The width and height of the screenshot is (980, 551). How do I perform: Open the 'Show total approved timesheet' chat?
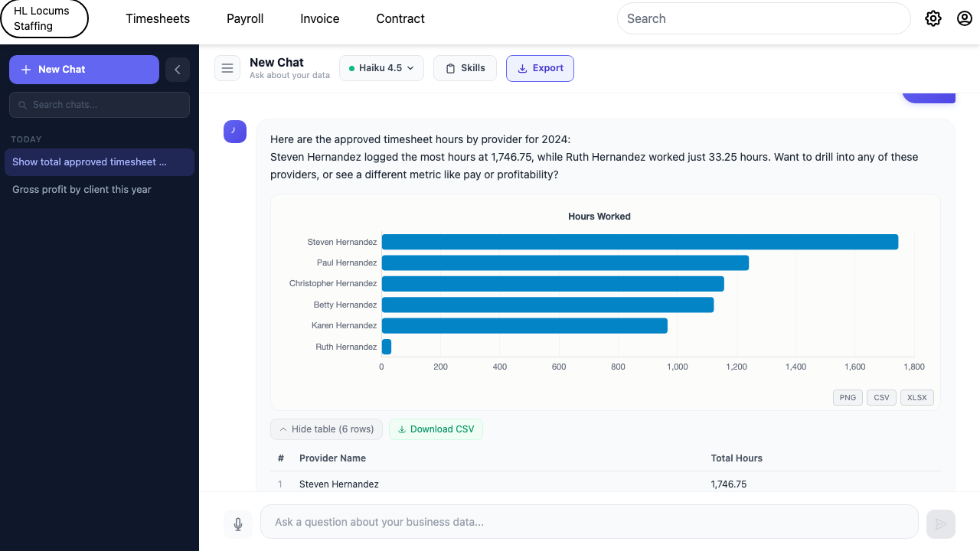(100, 162)
